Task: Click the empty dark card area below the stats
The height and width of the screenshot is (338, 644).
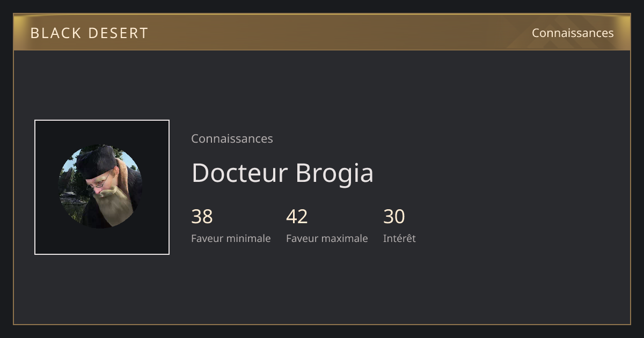Action: point(322,290)
